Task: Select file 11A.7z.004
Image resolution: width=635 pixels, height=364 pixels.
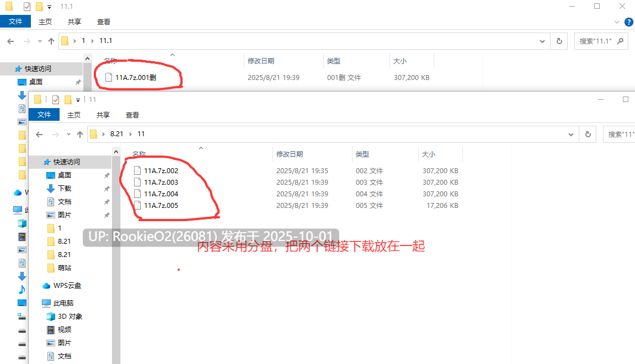Action: [161, 194]
